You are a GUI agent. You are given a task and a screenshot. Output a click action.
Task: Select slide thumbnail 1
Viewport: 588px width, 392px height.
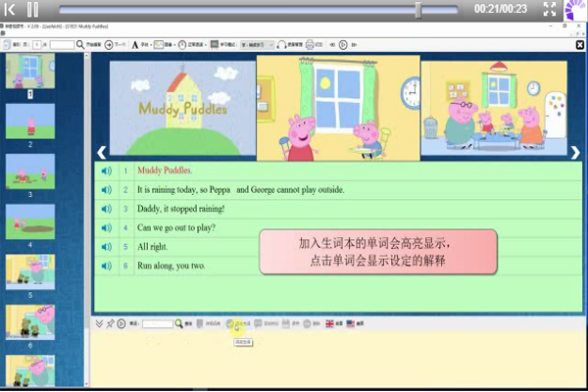tap(30, 71)
